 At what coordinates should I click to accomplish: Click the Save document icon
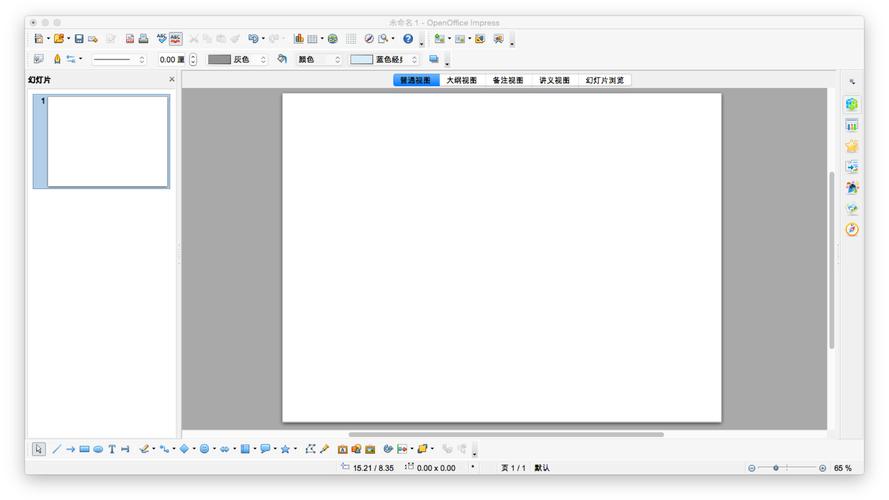[78, 39]
